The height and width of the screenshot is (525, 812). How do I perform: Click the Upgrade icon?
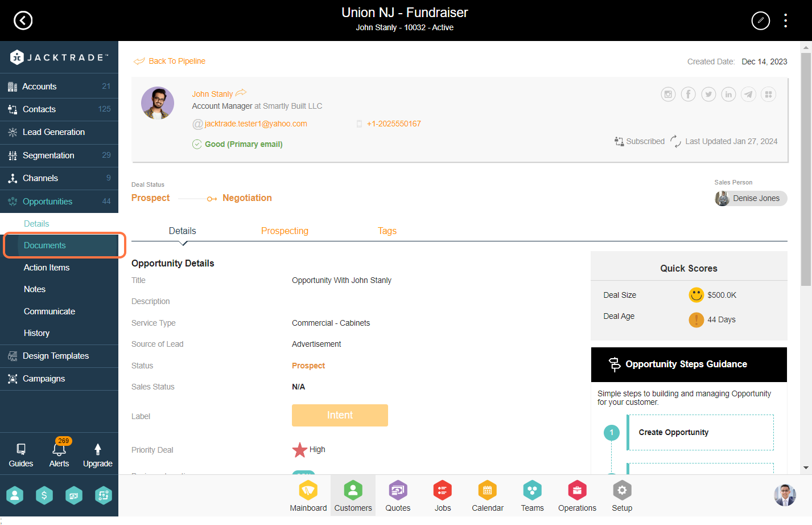(98, 455)
